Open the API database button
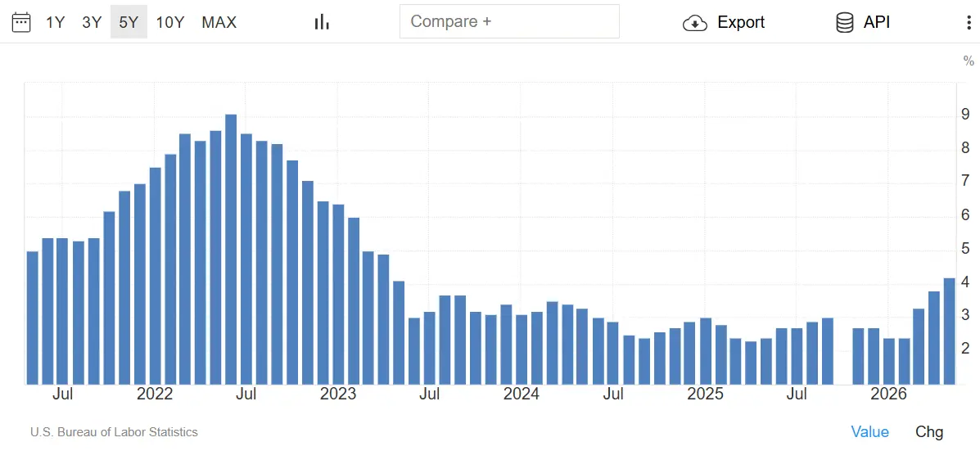This screenshot has height=460, width=980. (x=862, y=22)
